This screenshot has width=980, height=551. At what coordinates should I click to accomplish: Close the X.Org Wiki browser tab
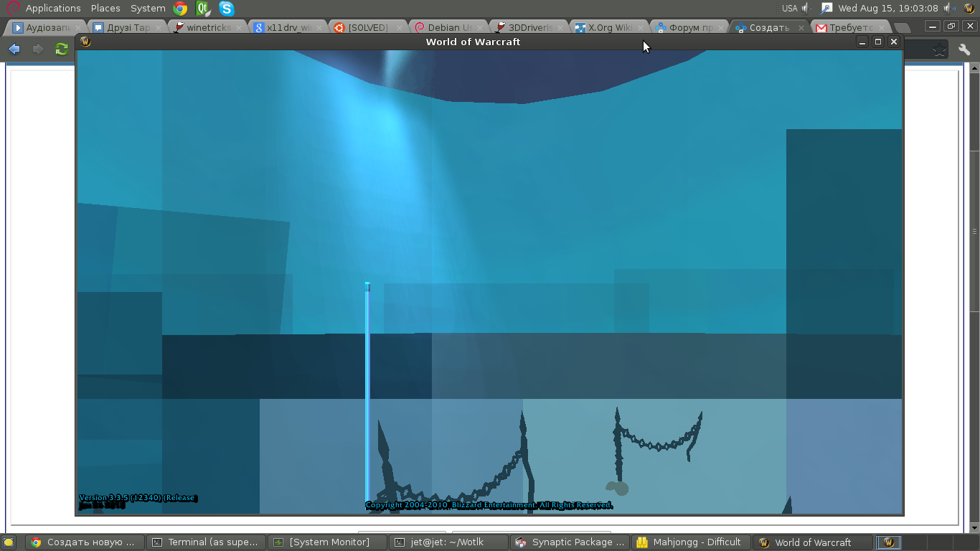coord(641,28)
